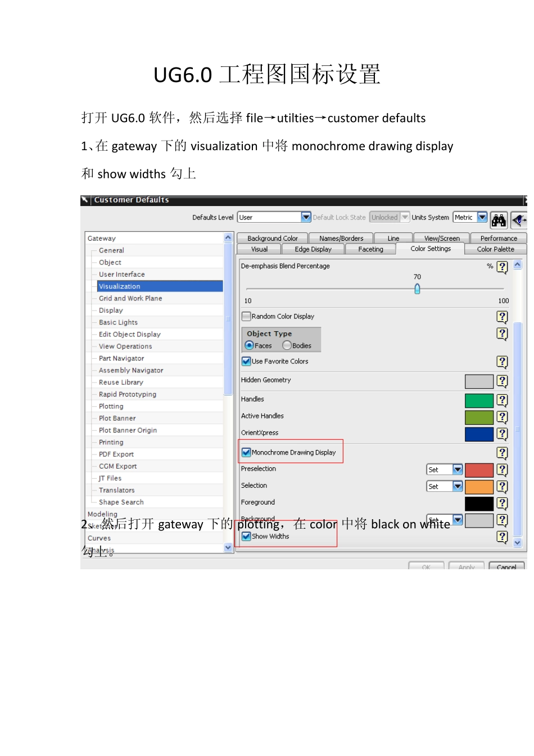Click the Active Handles olive swatch
Viewport: 534px width, 756px height.
(x=479, y=417)
